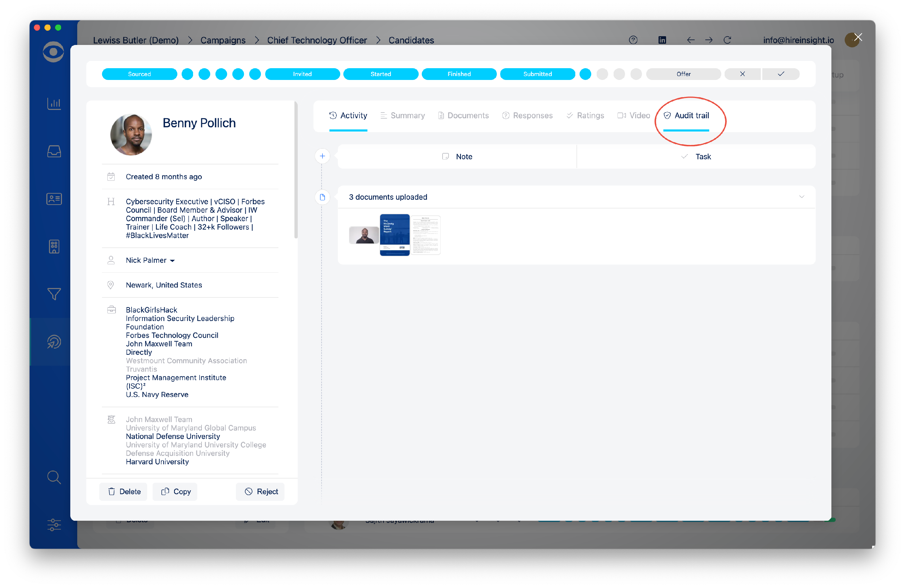Screen dimensions: 905x588
Task: Select the first dot after Sourced stage
Action: [x=187, y=74]
